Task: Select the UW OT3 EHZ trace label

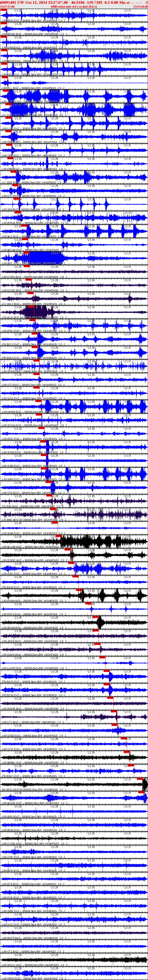Action: (x=34, y=385)
